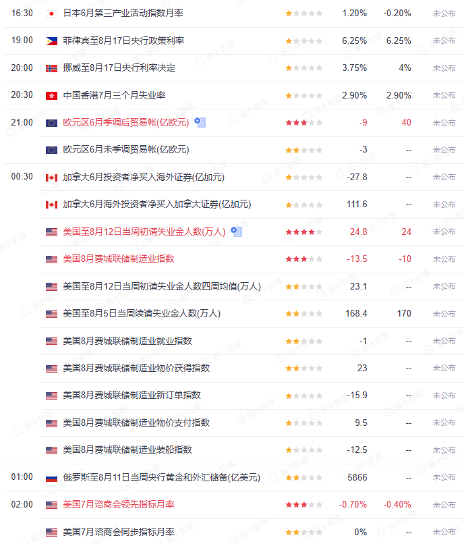Click US flag beside 费城联储制造业新订单指数
The height and width of the screenshot is (545, 465).
click(51, 396)
